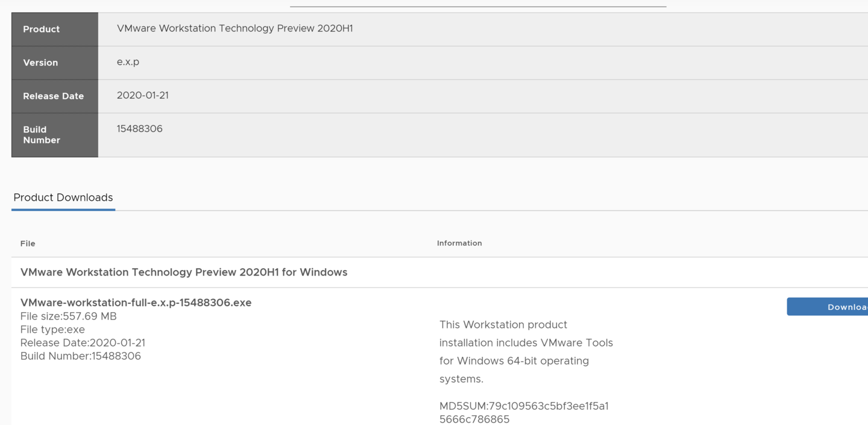Click the File size:557.69 MB line

click(69, 316)
